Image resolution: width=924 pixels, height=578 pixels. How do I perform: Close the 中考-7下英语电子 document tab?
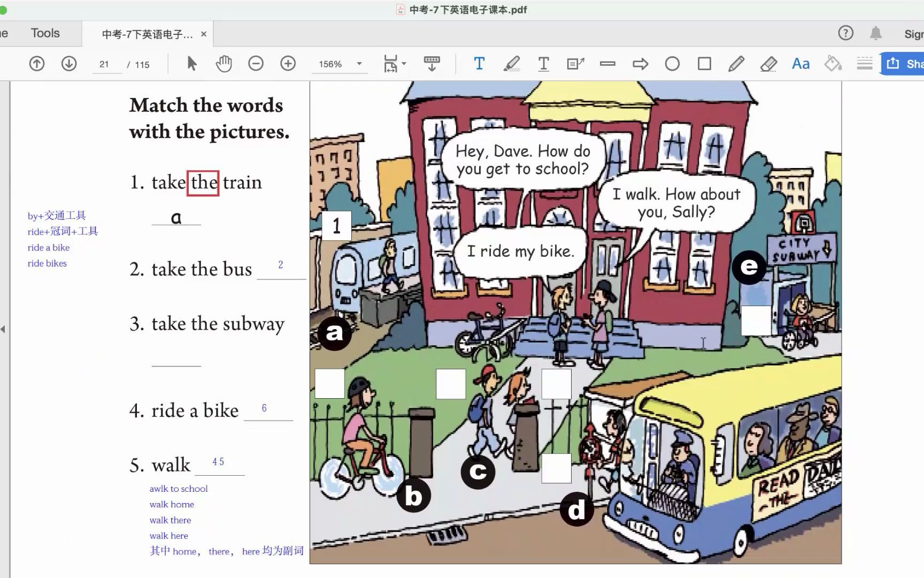click(x=204, y=34)
